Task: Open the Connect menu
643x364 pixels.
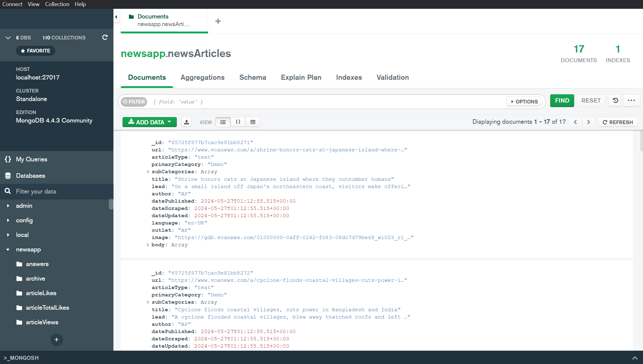Action: 12,4
